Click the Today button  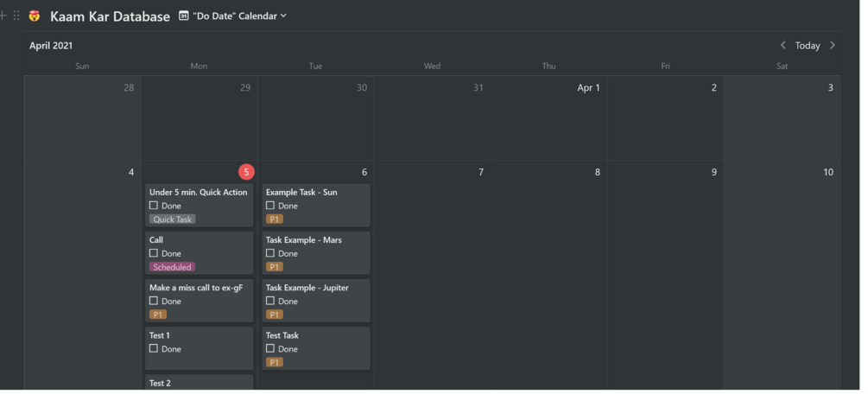coord(808,45)
